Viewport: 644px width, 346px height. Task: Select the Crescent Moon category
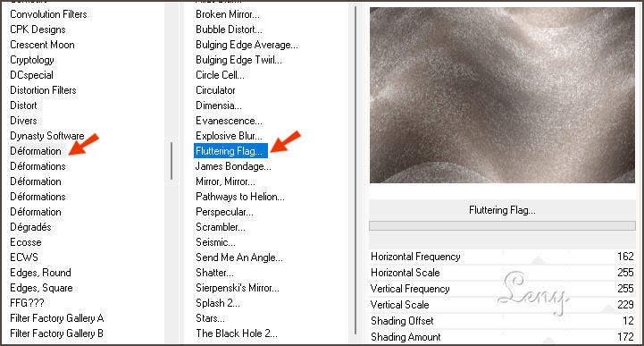pos(42,45)
